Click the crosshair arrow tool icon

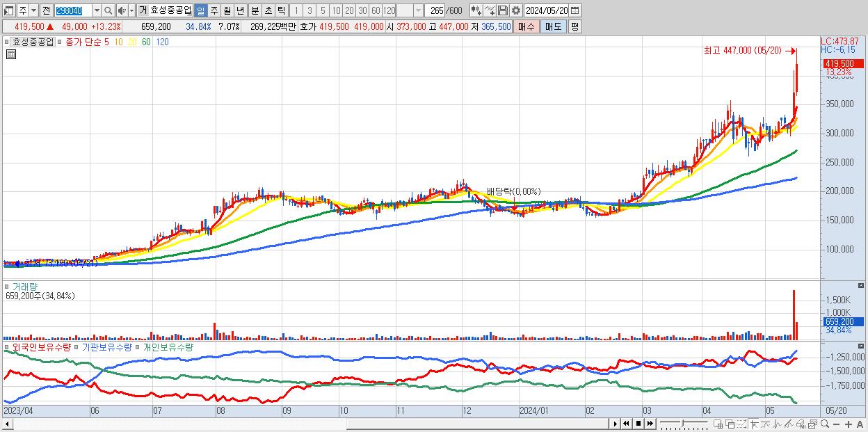coord(754,424)
